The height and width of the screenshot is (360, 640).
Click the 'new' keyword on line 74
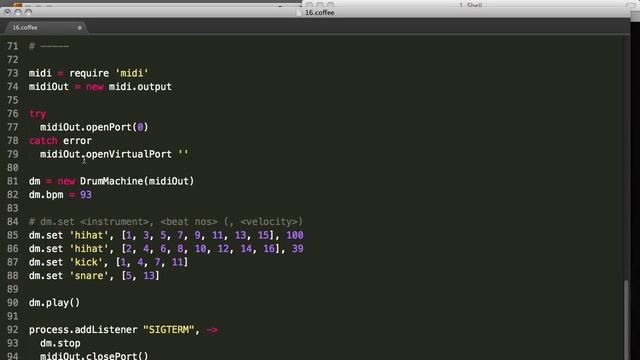[94, 87]
